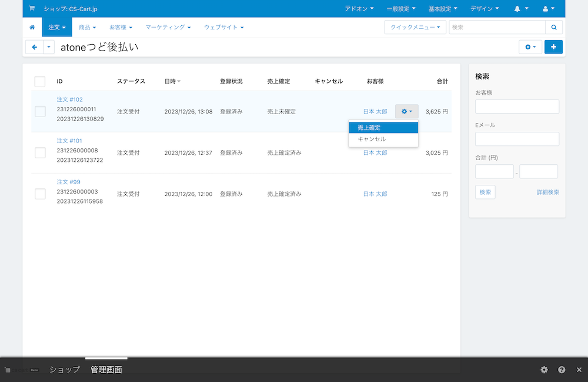Open the bottom bar settings gear
This screenshot has height=382, width=588.
coord(544,370)
